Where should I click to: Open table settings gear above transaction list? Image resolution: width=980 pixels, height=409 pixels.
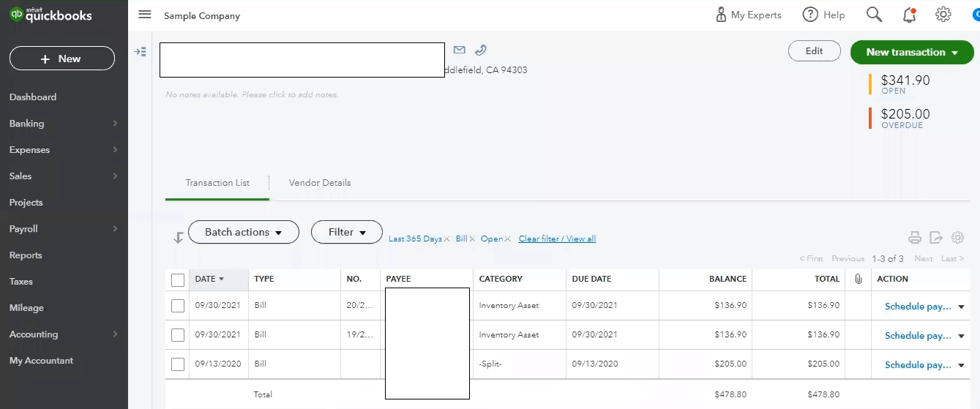[957, 237]
